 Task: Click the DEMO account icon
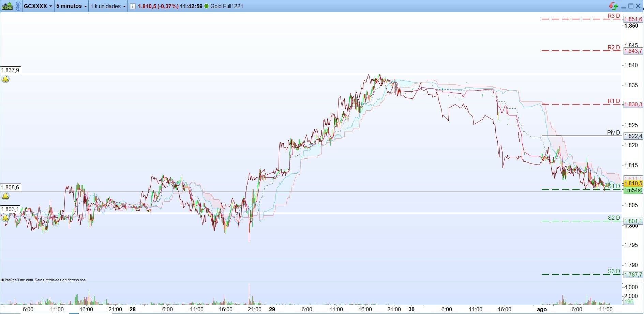coord(7,6)
